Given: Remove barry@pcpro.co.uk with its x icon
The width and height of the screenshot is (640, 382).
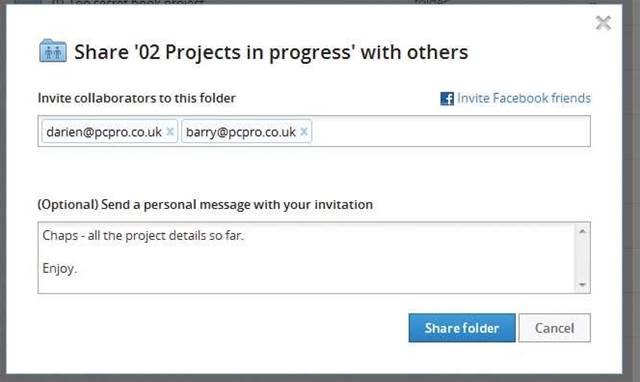Looking at the screenshot, I should click(x=304, y=131).
